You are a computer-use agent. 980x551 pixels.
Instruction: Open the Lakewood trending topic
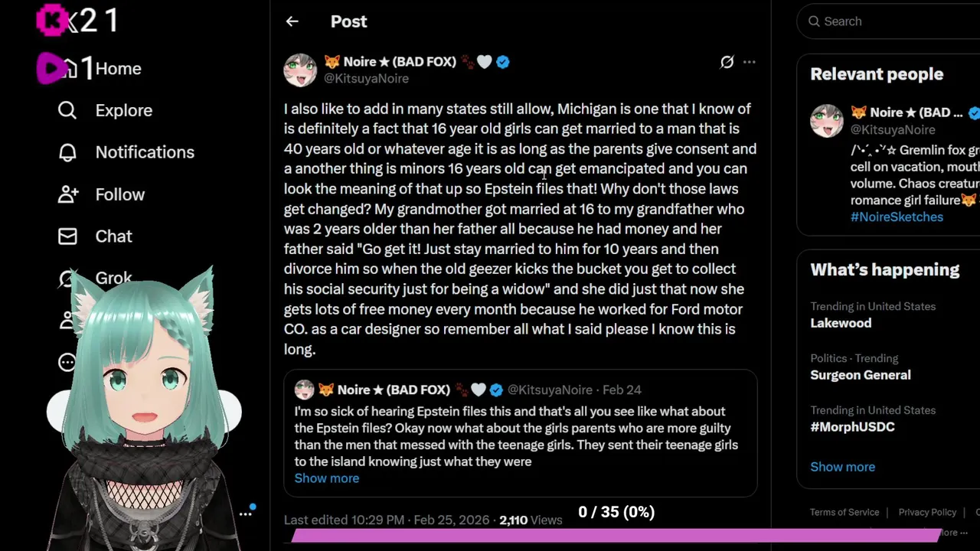[841, 323]
